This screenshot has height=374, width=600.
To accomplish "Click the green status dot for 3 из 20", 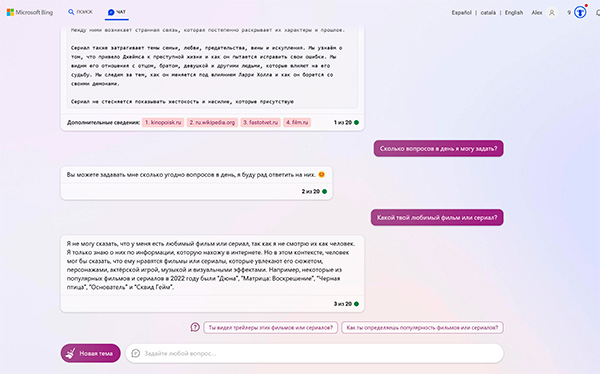I will tap(357, 304).
